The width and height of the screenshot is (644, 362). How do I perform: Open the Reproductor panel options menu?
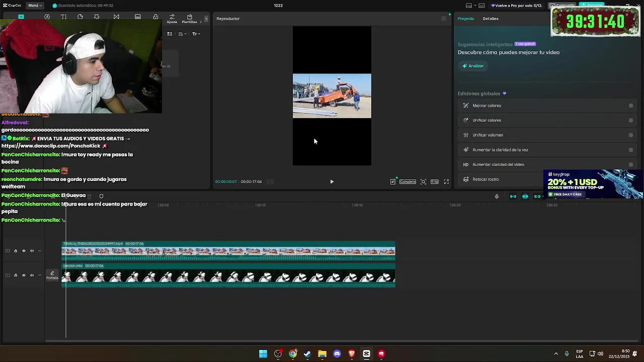point(443,19)
